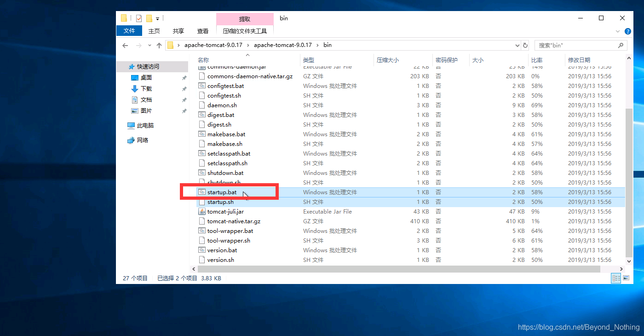Open the 共享 ribbon tab
The width and height of the screenshot is (644, 336).
(x=178, y=31)
